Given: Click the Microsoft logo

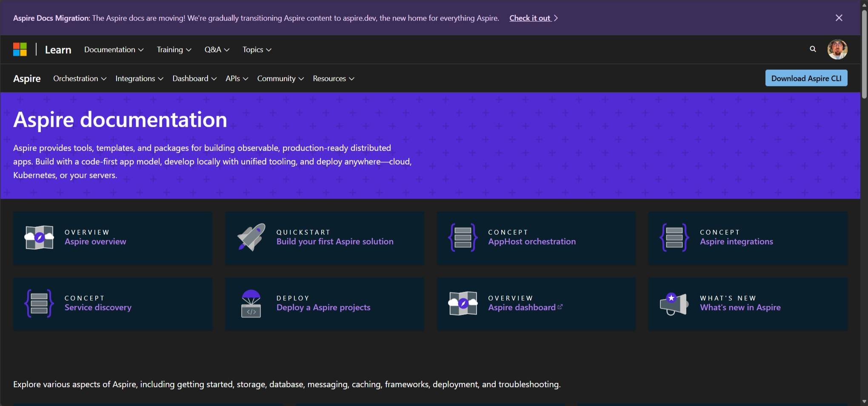Looking at the screenshot, I should tap(20, 49).
